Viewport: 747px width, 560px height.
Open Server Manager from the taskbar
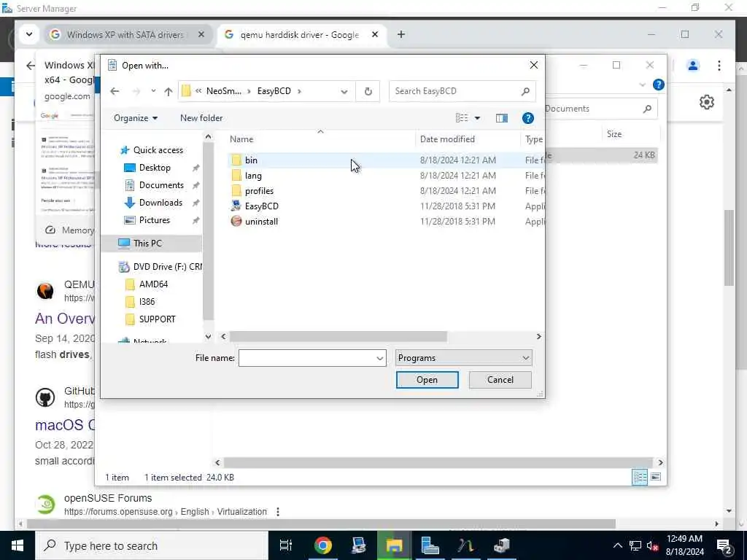point(430,545)
